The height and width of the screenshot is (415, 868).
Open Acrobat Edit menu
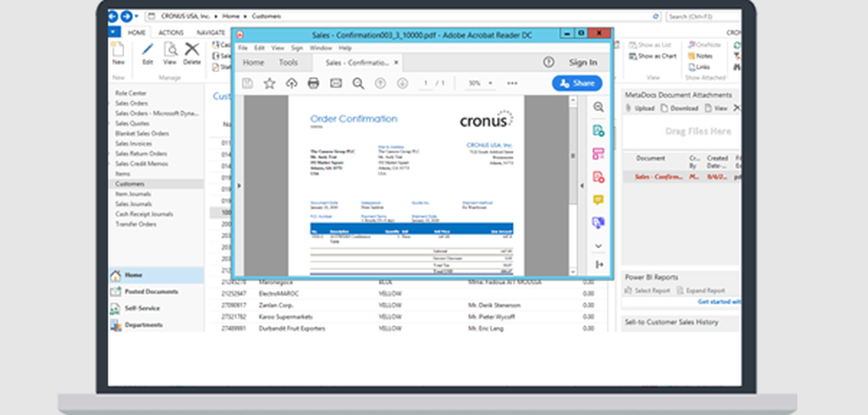coord(259,48)
